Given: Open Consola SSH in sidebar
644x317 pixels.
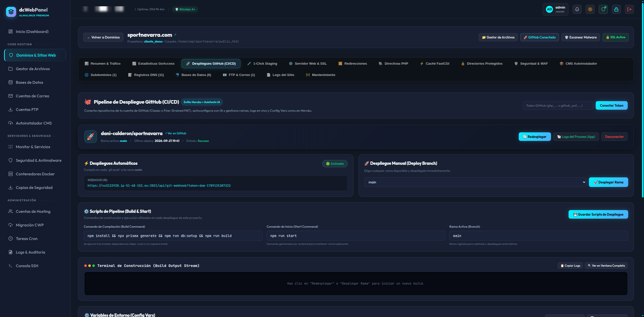Looking at the screenshot, I should coord(35,266).
